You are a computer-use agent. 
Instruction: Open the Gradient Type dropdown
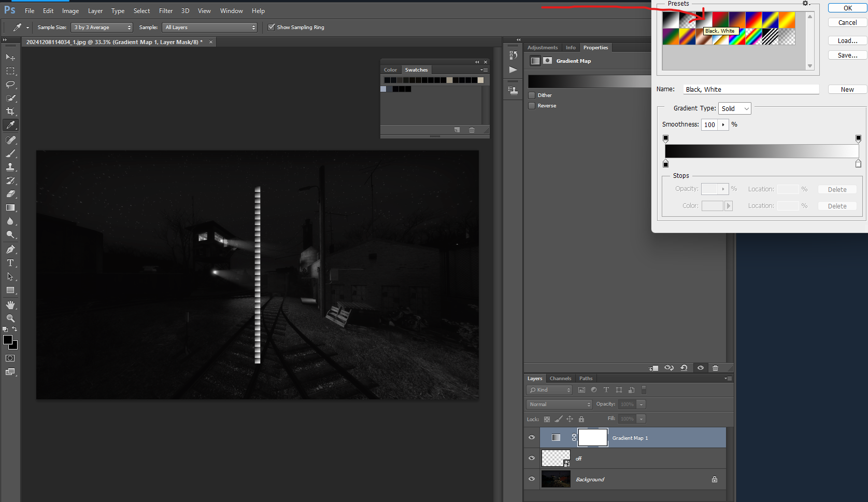[735, 108]
